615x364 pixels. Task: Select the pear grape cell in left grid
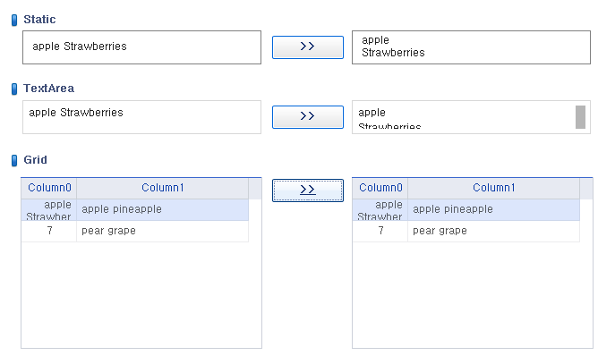162,231
